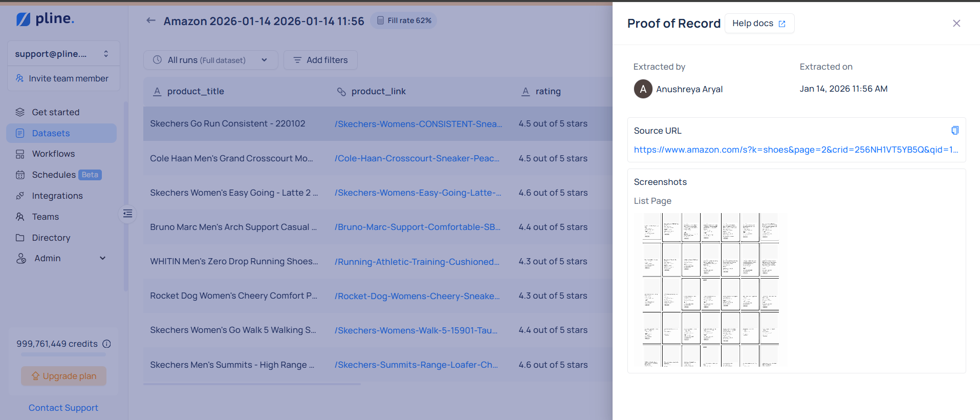980x420 pixels.
Task: Close the Proof of Record panel
Action: pos(956,24)
